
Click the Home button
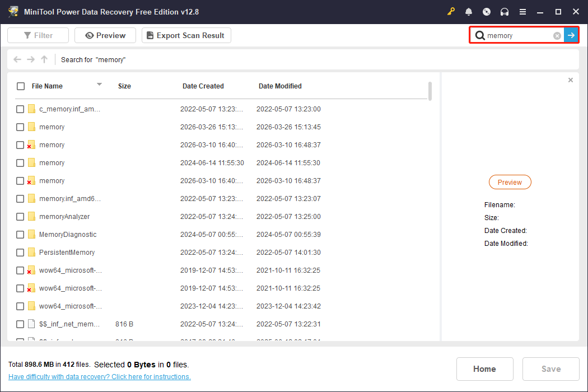(484, 368)
